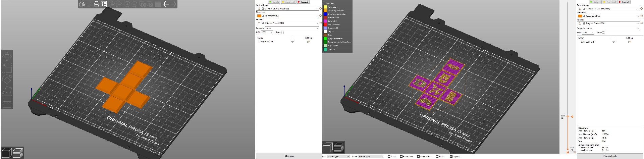The width and height of the screenshot is (644, 159).
Task: Switch to layers preview view in left pane
Action: point(18,153)
